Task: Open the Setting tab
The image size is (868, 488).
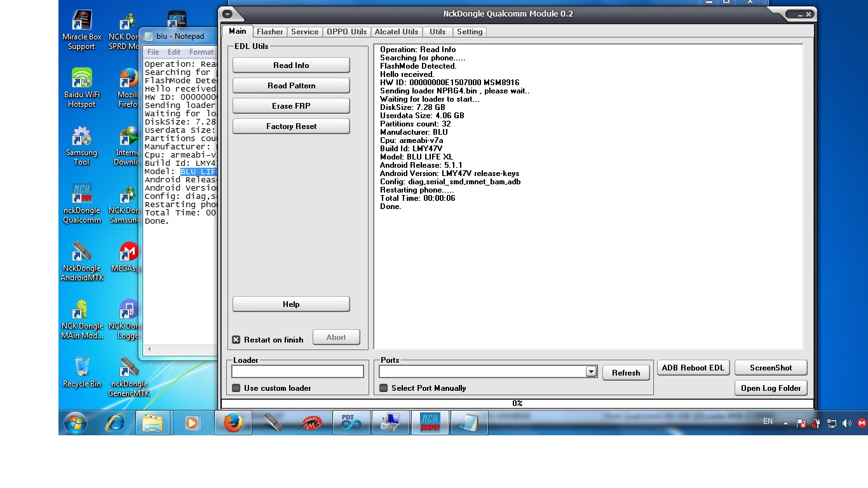Action: tap(470, 32)
